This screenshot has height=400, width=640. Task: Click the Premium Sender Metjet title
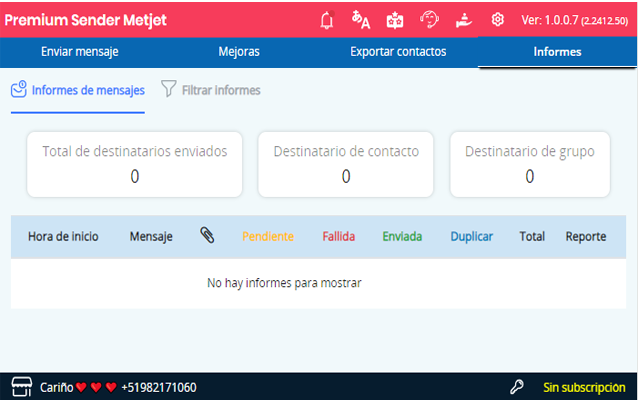[x=85, y=20]
